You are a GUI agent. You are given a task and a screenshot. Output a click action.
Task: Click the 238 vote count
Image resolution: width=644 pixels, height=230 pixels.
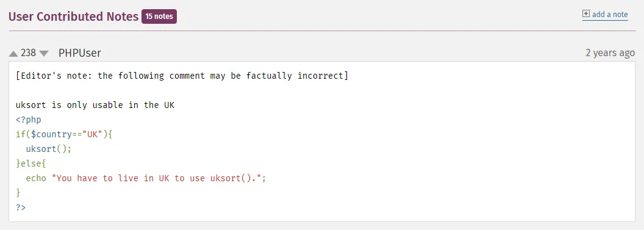[x=28, y=53]
